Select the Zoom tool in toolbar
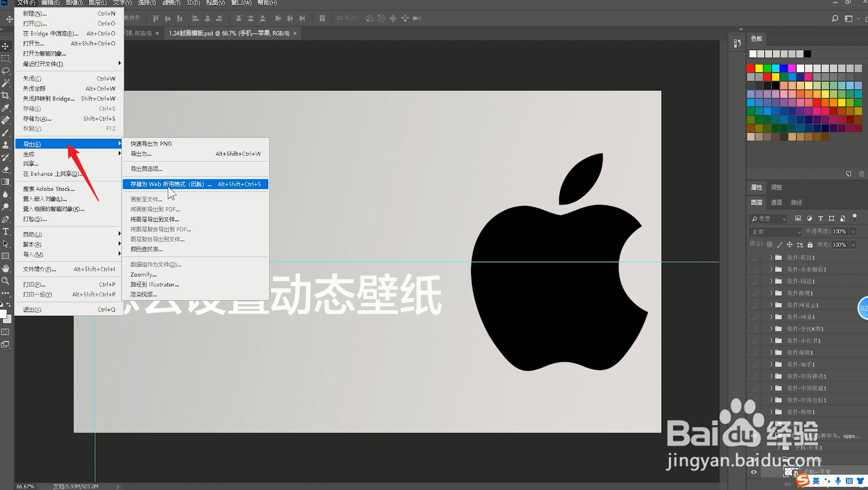 5,281
